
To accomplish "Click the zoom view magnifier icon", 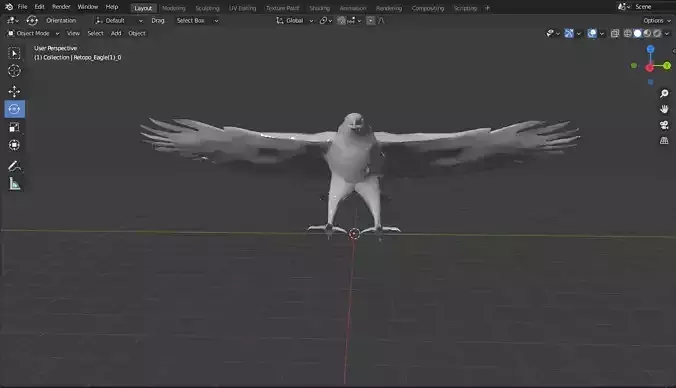I will click(x=664, y=94).
